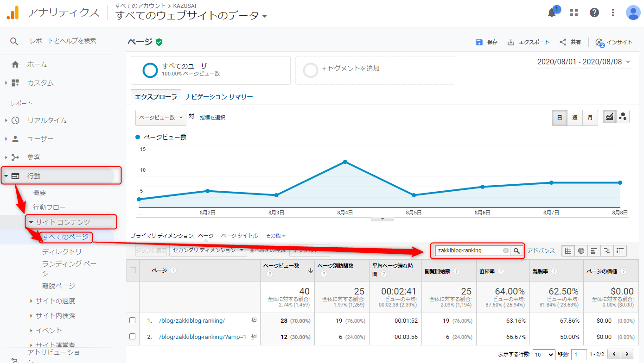Switch to motion chart view
The image size is (644, 363).
click(x=623, y=117)
